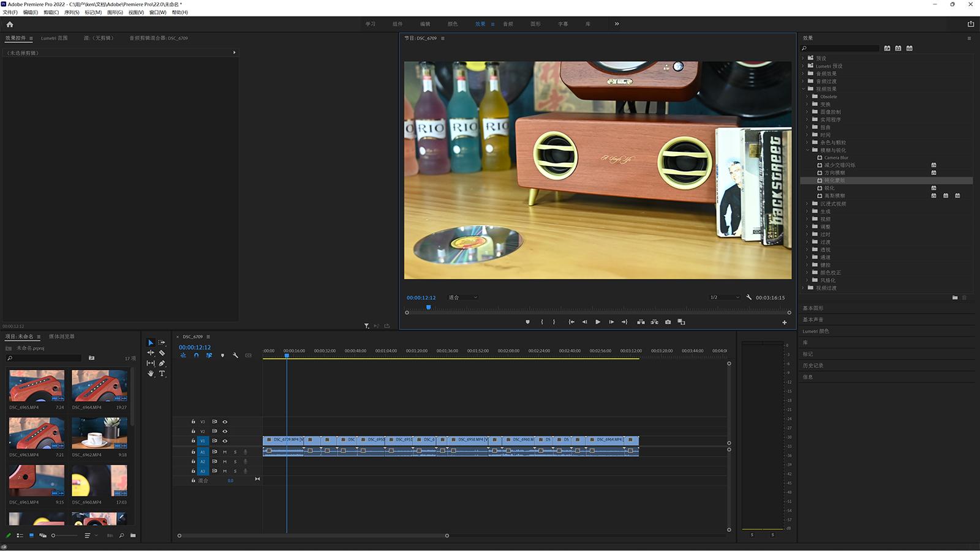Click Home icon at top left

tap(10, 24)
